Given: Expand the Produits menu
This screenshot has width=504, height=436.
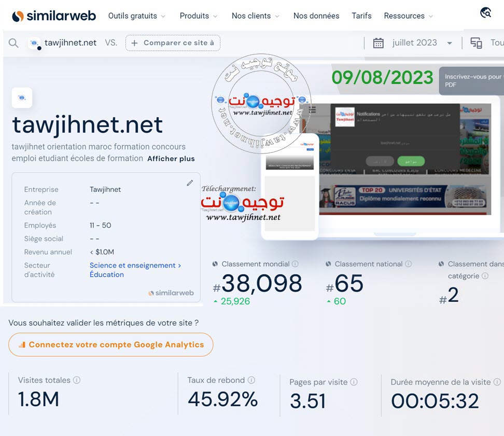Looking at the screenshot, I should (x=198, y=16).
